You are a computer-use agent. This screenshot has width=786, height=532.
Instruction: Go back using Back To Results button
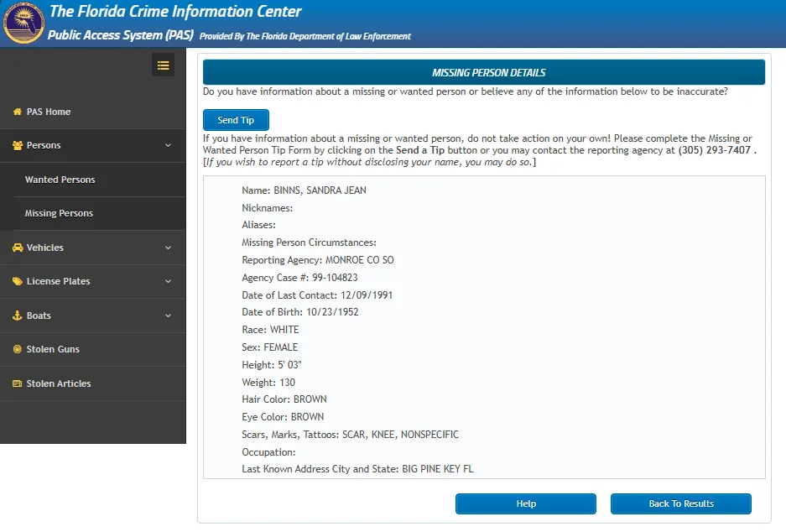680,503
